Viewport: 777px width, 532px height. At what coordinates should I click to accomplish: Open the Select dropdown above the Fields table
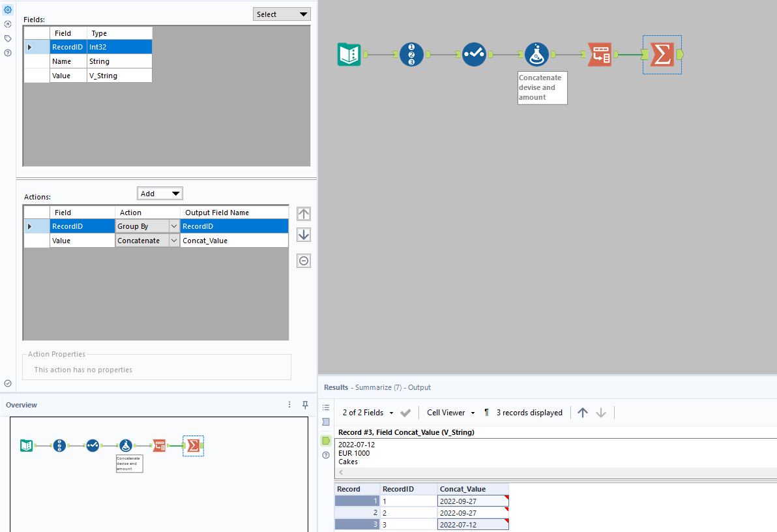pyautogui.click(x=282, y=14)
